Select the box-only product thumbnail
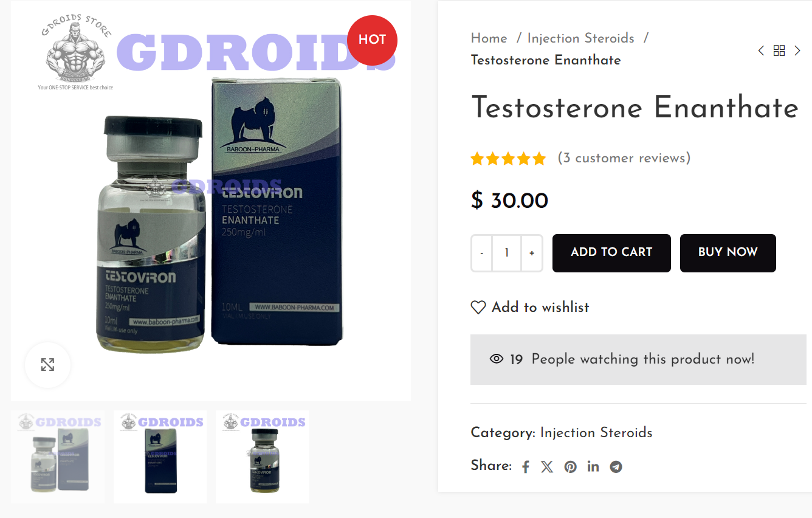Image resolution: width=812 pixels, height=518 pixels. click(160, 457)
